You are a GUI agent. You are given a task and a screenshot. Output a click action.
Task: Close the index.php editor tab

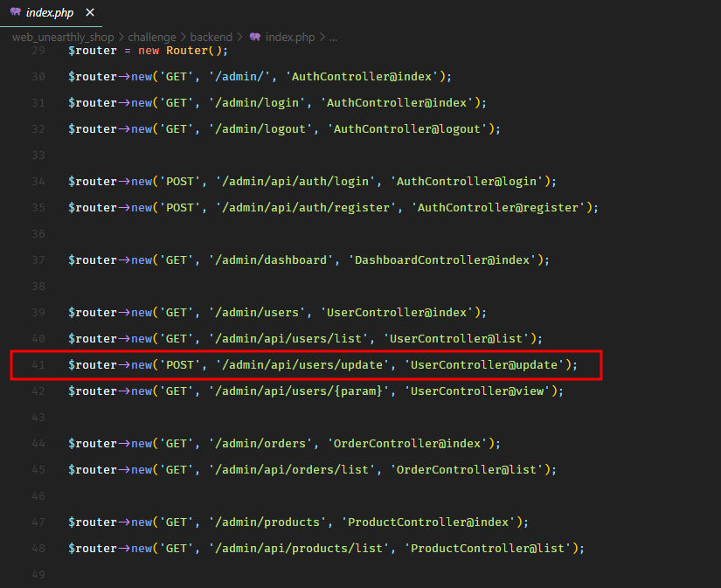click(x=90, y=13)
